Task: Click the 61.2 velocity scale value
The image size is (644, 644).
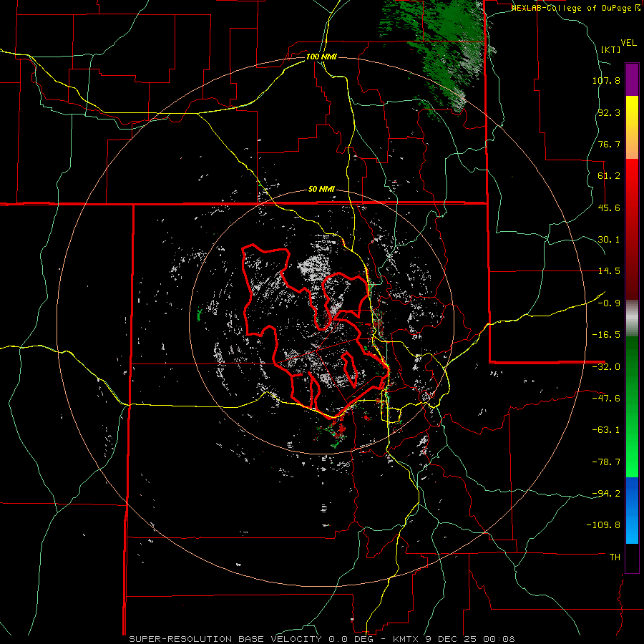Action: [609, 176]
